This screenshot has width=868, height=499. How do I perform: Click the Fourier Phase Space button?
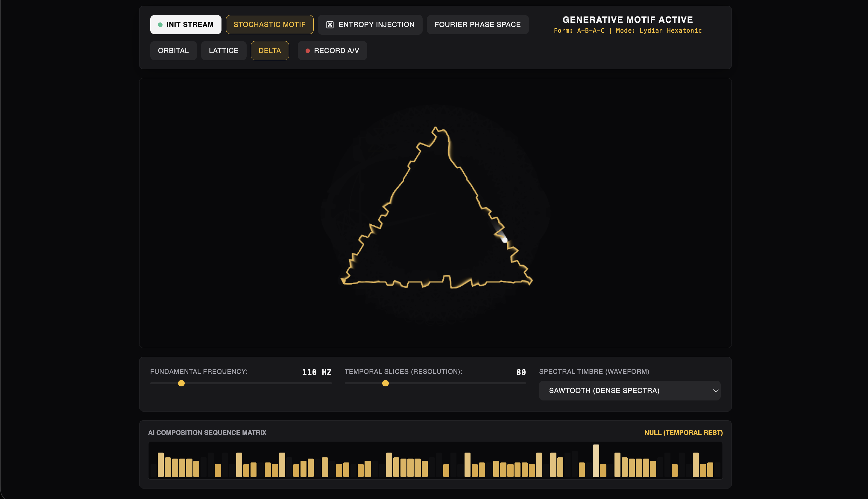pyautogui.click(x=477, y=25)
